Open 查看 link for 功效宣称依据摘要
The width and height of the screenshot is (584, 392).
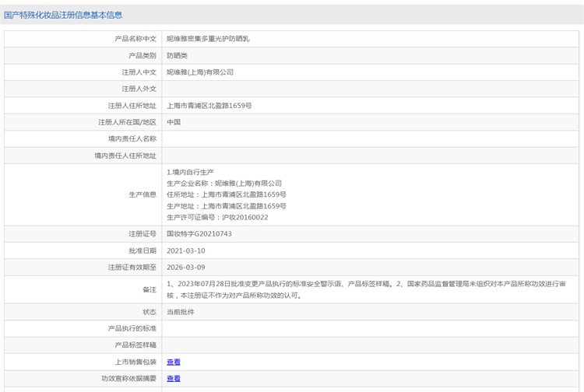[x=174, y=379]
